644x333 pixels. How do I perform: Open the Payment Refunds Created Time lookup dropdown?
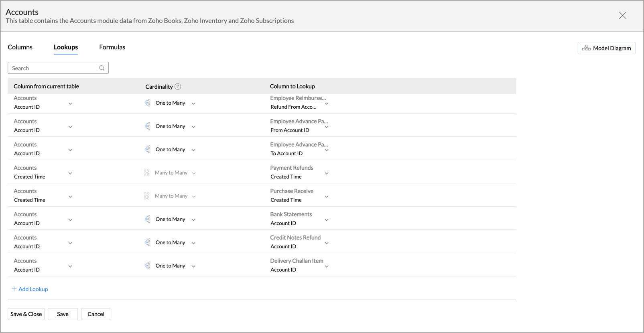(327, 173)
